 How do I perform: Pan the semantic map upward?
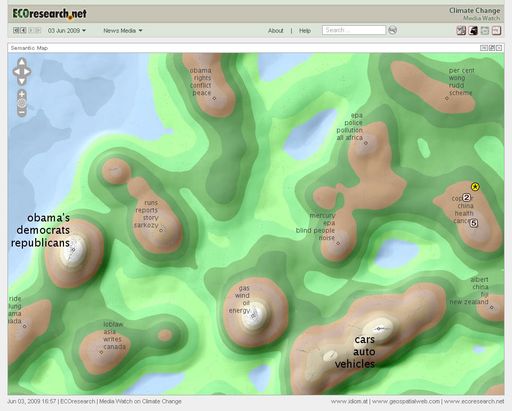[x=22, y=62]
